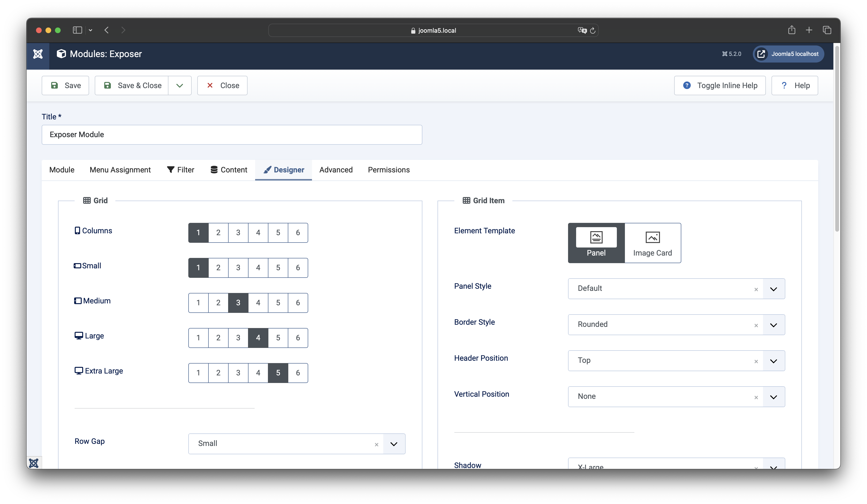Click the Joomla logo in header
867x504 pixels.
[38, 54]
